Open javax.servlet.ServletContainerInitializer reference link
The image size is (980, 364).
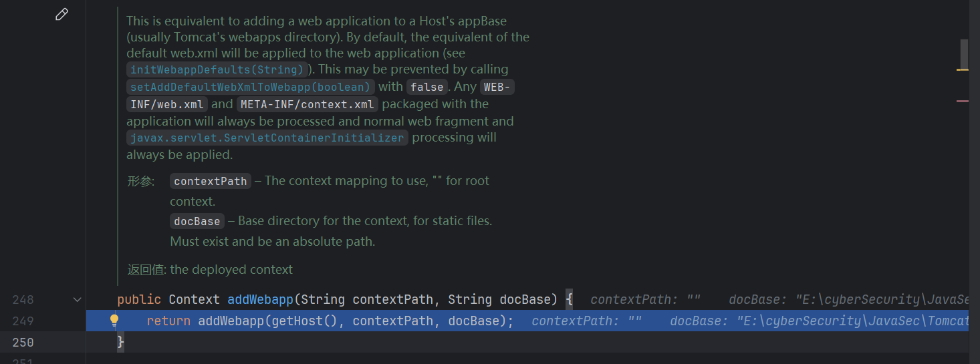tap(267, 138)
